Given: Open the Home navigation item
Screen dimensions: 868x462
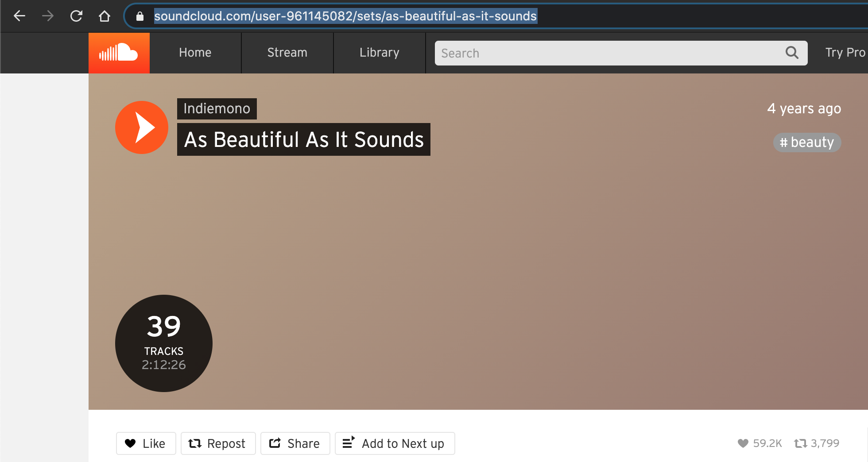Looking at the screenshot, I should click(x=195, y=53).
